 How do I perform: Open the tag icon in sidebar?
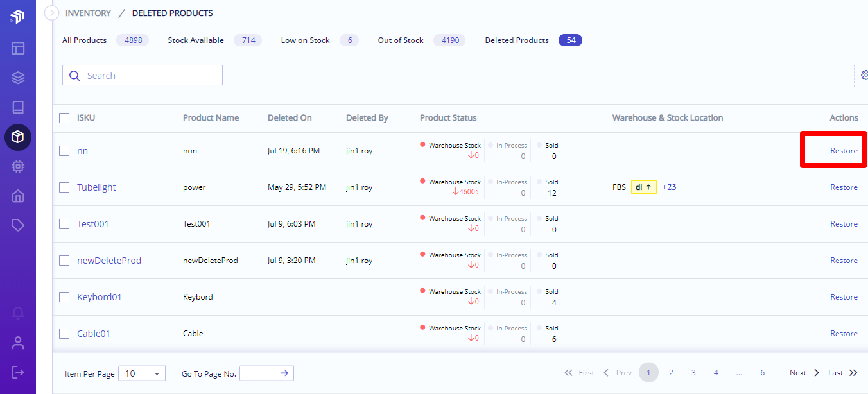(x=18, y=225)
